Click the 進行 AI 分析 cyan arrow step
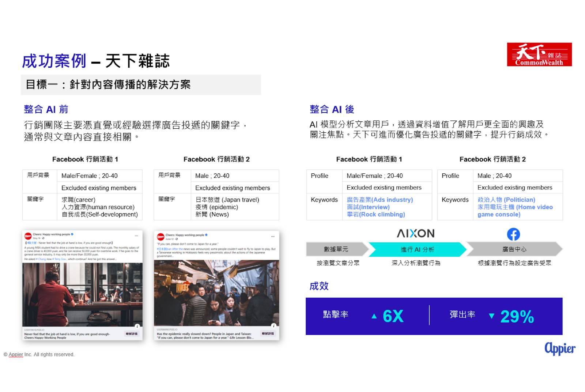 417,249
